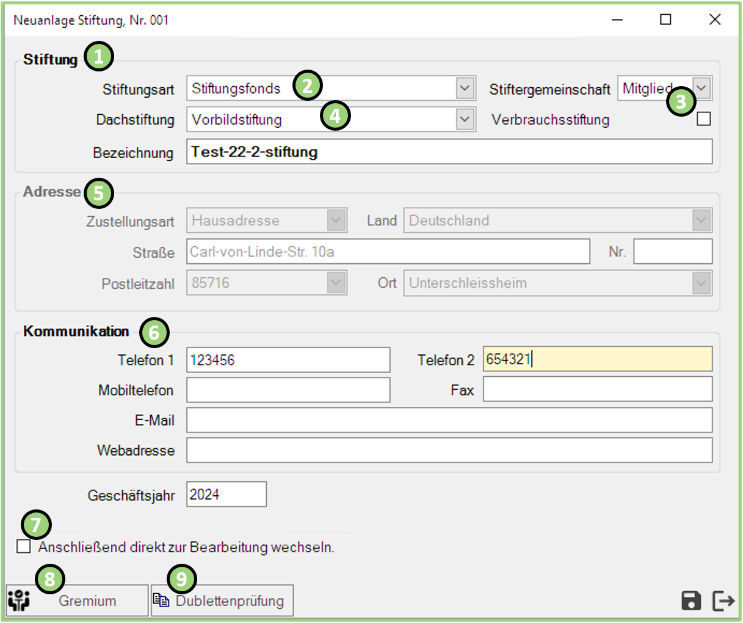Viewport: 743px width, 623px height.
Task: Focus the Webadresse text field
Action: (448, 451)
